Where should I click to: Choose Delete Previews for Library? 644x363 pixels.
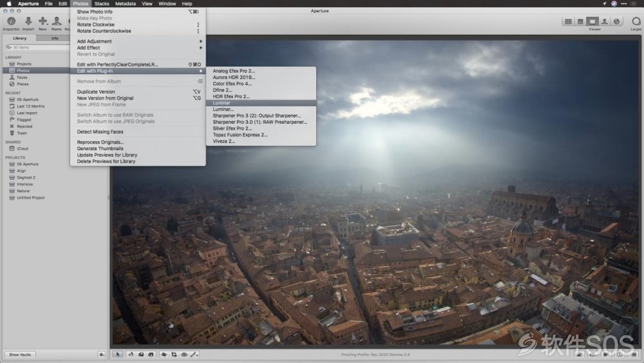point(138,162)
